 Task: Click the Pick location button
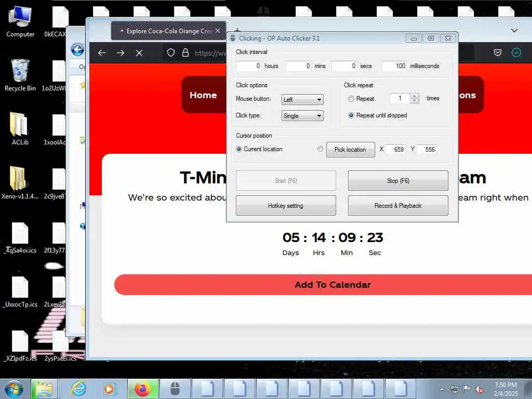(x=351, y=149)
